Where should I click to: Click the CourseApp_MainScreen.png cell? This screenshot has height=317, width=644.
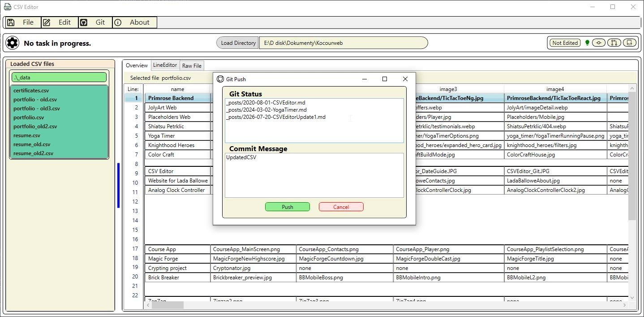pos(253,249)
